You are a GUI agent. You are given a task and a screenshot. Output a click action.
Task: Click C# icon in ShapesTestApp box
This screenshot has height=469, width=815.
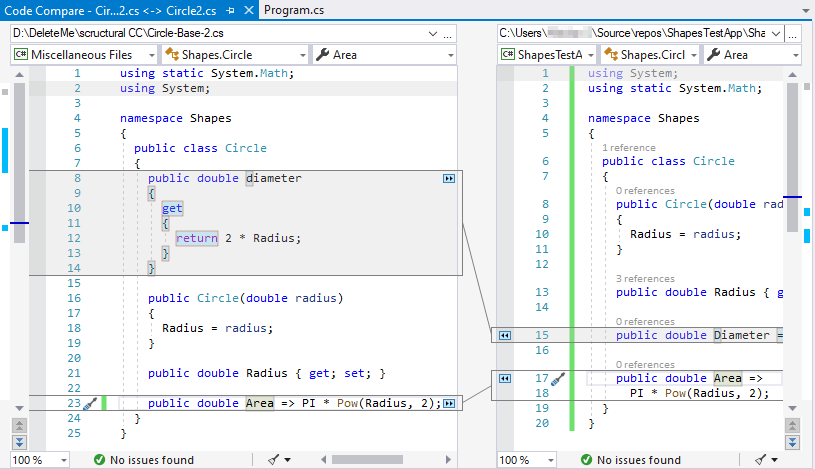coord(508,55)
